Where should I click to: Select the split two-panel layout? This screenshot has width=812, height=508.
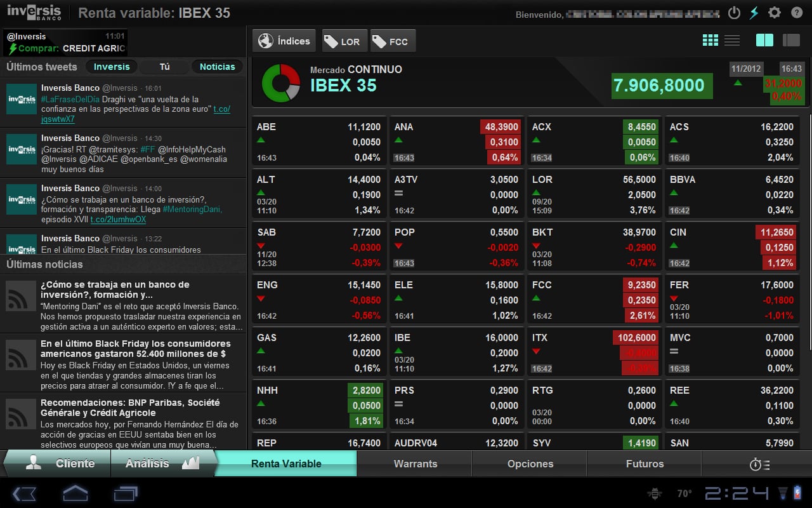[x=765, y=41]
